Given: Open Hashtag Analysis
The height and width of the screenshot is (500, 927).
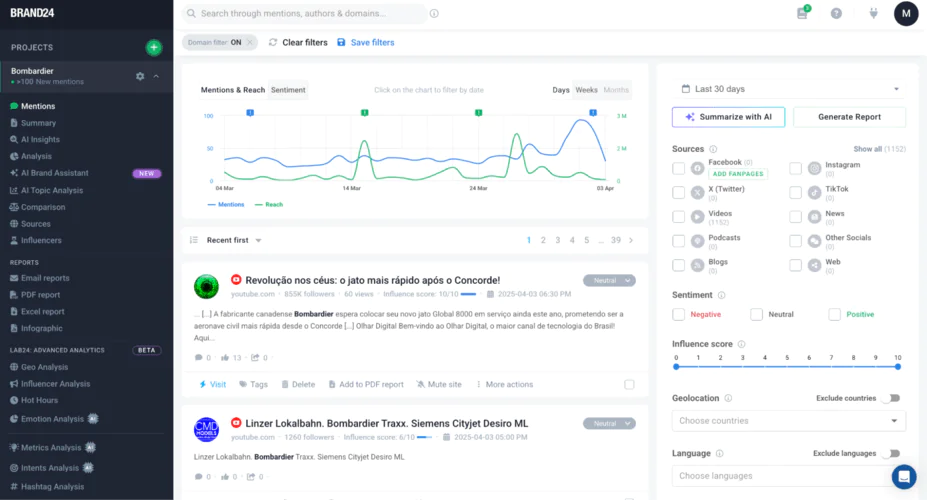Looking at the screenshot, I should (x=52, y=487).
